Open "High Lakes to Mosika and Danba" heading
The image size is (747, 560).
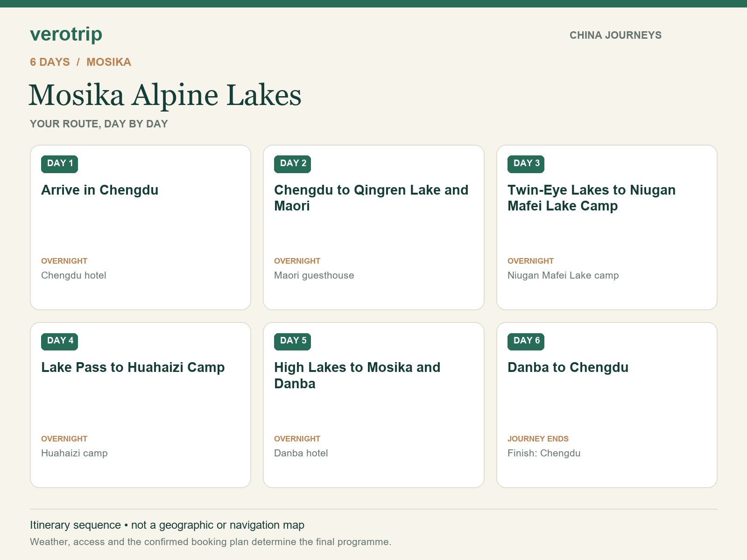pos(357,376)
